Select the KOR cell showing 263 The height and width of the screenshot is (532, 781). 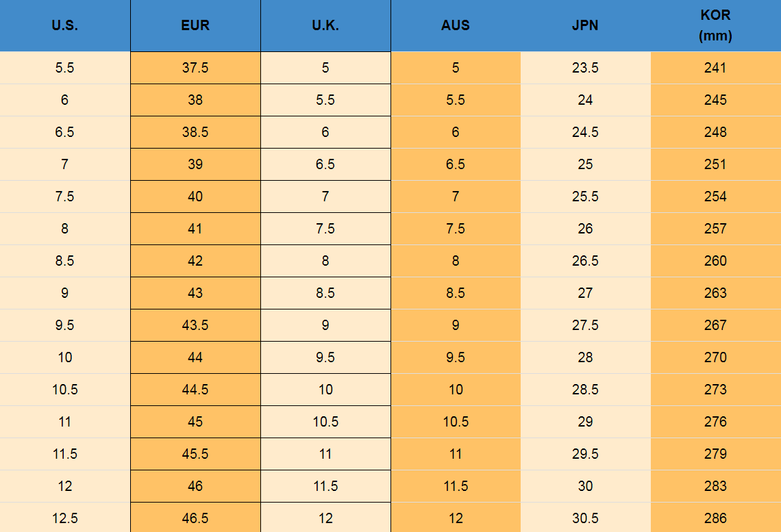tap(715, 293)
